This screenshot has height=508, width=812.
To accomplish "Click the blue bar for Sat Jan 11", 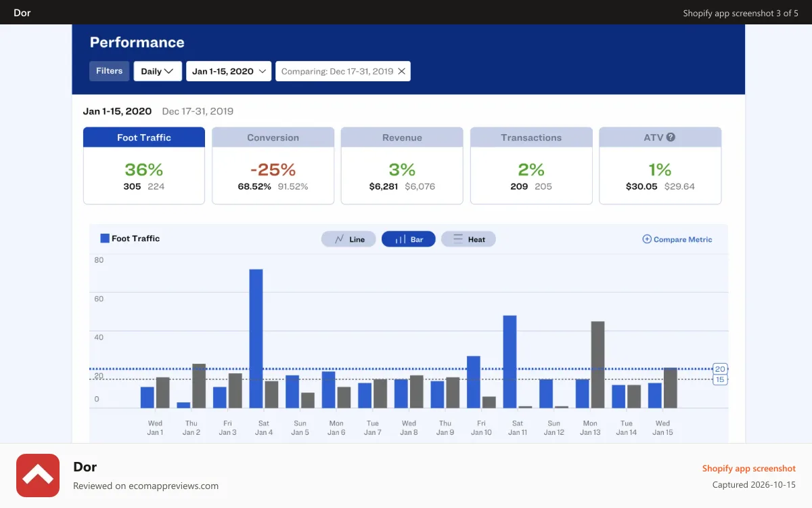I will click(510, 362).
